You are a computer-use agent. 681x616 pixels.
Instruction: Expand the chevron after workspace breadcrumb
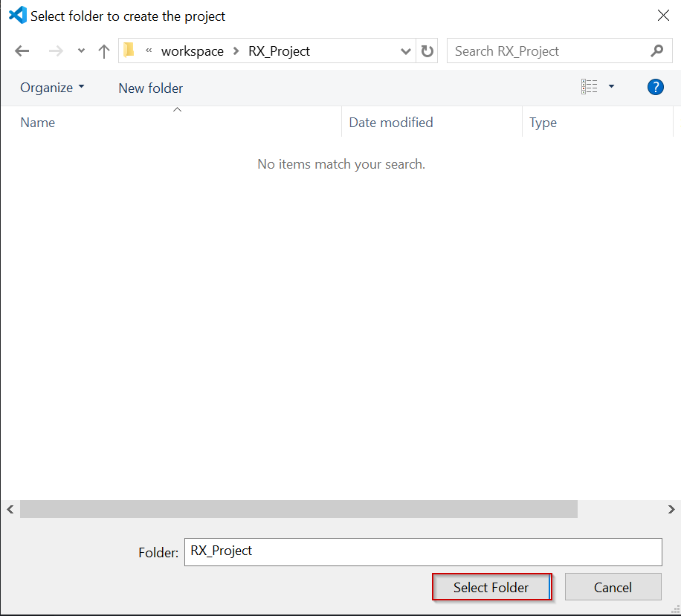[236, 51]
